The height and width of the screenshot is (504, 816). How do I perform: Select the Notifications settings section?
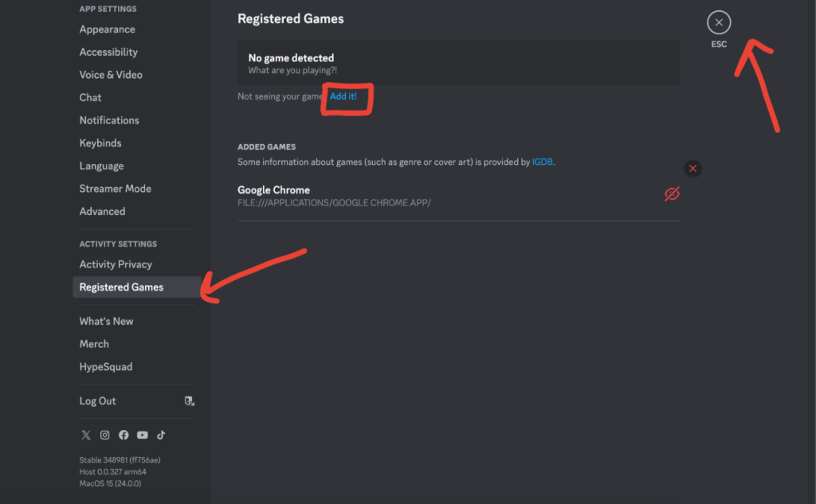[109, 119]
